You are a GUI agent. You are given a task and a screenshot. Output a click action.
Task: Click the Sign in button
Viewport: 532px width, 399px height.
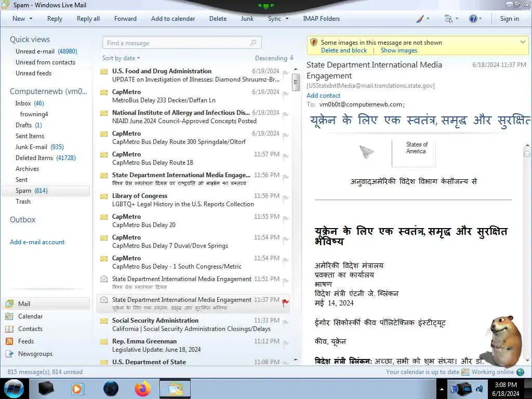tap(509, 19)
